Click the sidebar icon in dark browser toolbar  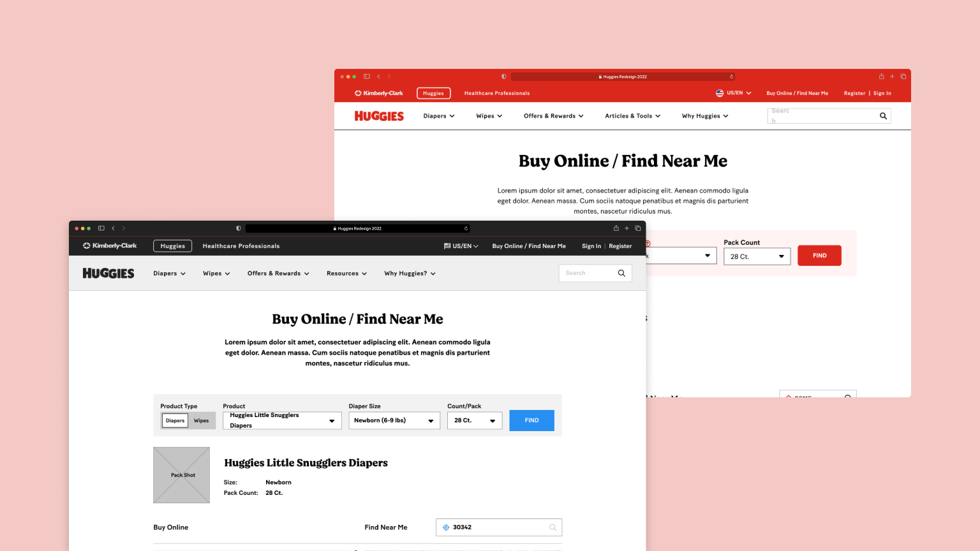pyautogui.click(x=101, y=228)
